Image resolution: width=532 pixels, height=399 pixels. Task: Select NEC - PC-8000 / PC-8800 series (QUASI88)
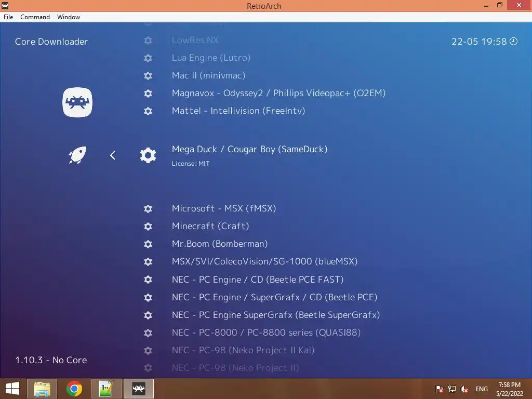coord(266,333)
